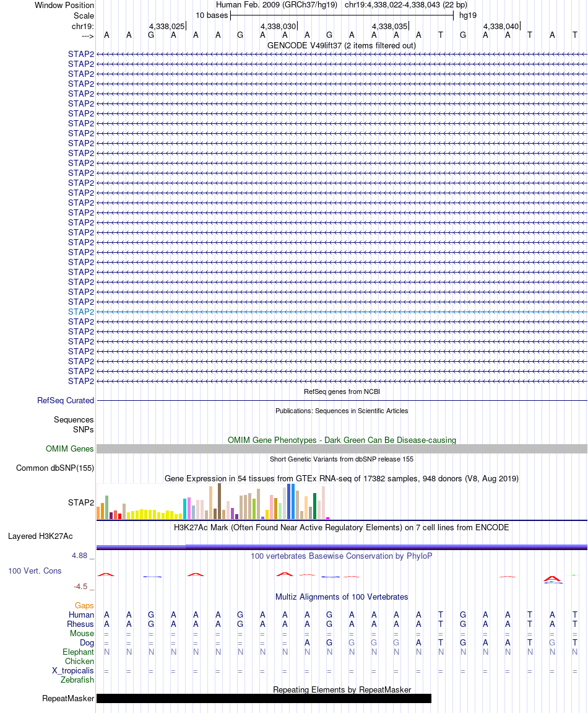This screenshot has height=713, width=588.
Task: Click the 4.88 PhyloP upper scale value
Action: click(x=79, y=555)
